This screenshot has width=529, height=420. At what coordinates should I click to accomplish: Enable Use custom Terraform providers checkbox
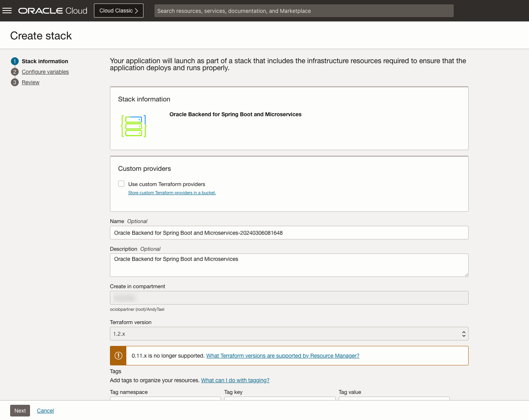(121, 184)
